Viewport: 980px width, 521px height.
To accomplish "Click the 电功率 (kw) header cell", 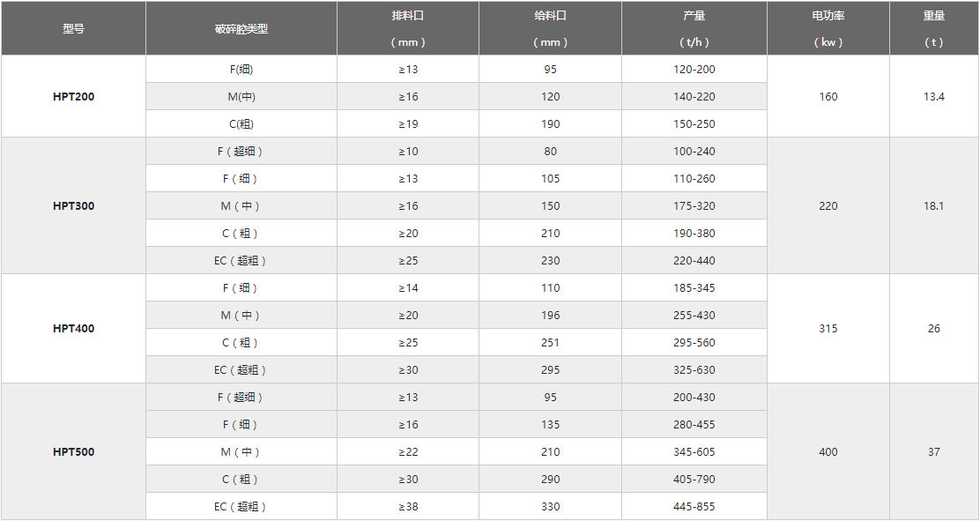I will coord(828,28).
